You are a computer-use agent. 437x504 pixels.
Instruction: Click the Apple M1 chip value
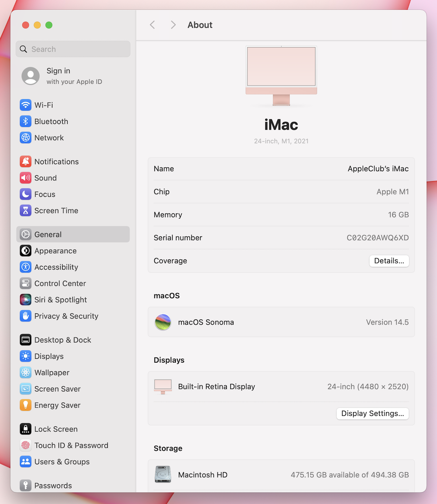(393, 192)
